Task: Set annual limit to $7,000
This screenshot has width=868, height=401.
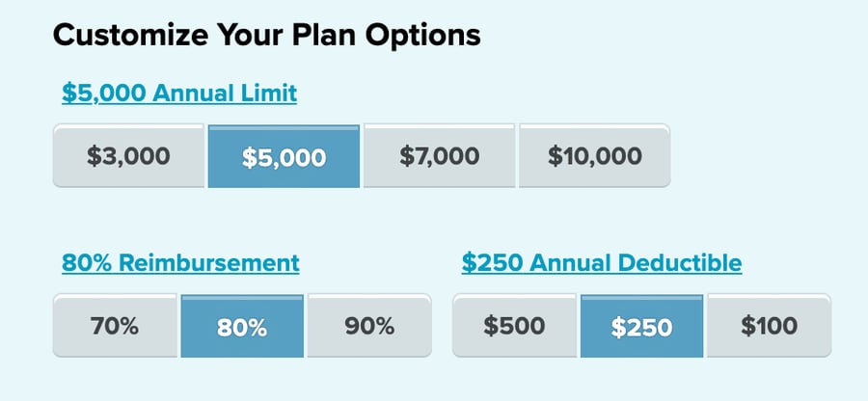Action: point(439,156)
